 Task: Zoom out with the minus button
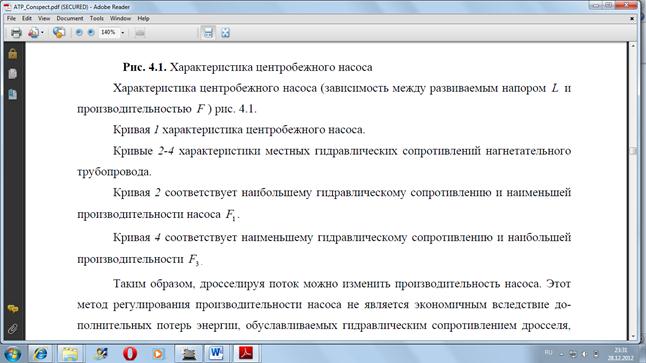click(79, 32)
